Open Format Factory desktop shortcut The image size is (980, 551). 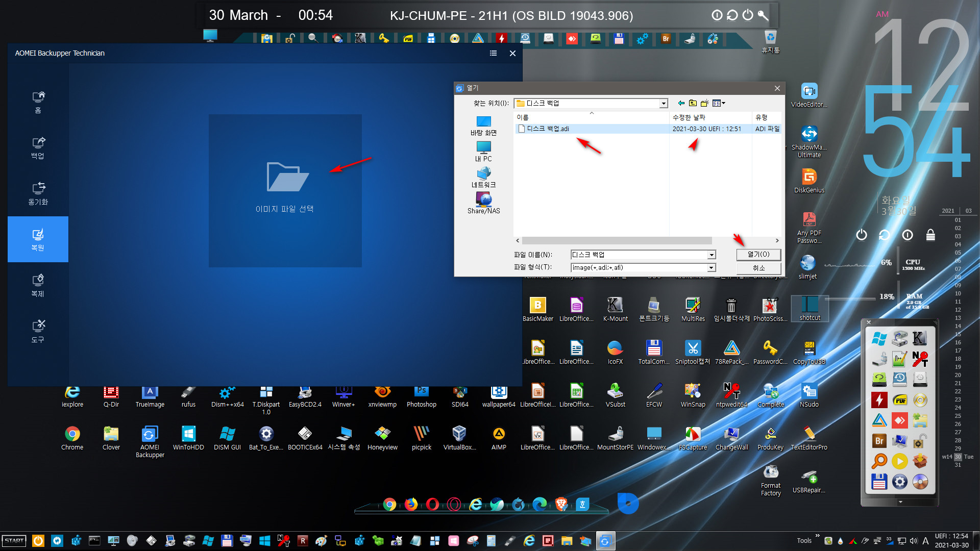click(770, 481)
